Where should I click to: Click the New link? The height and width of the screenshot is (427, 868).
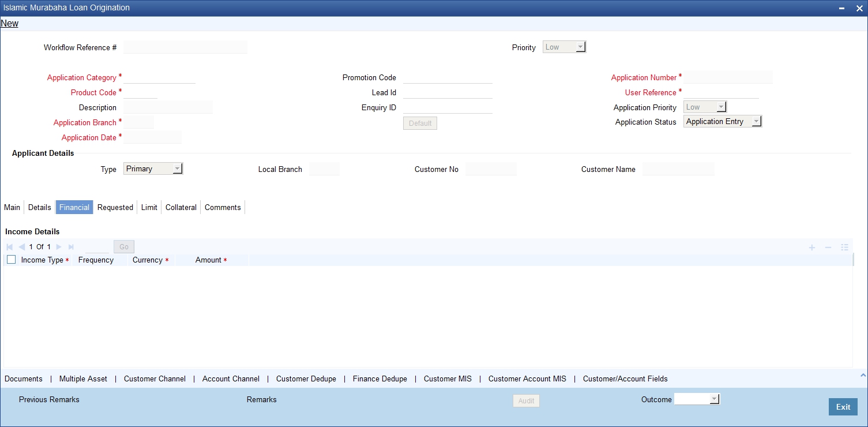(x=10, y=24)
